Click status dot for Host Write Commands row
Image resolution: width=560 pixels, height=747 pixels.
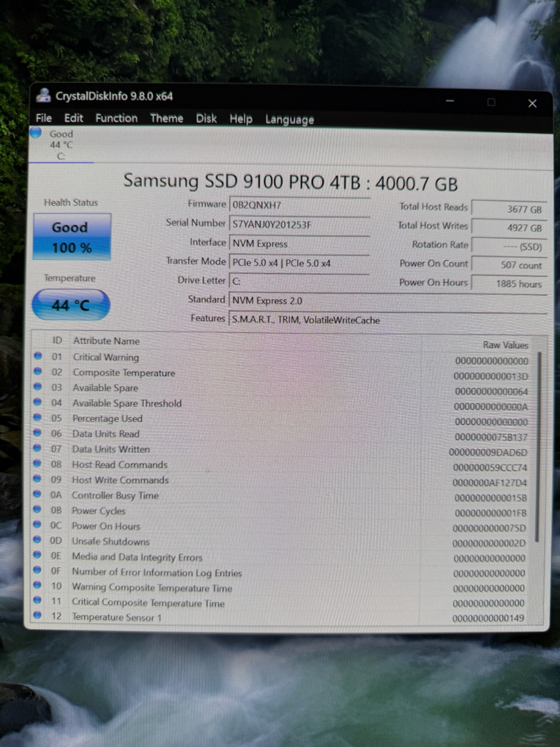coord(37,478)
